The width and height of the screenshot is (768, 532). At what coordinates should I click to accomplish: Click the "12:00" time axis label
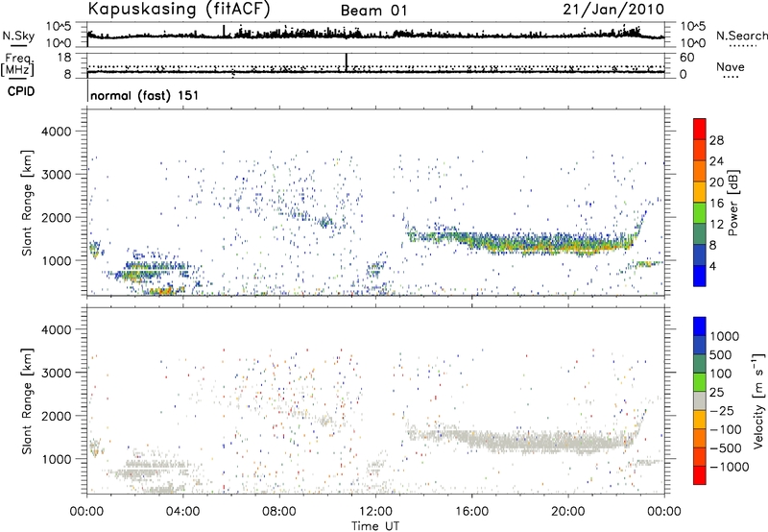(375, 512)
